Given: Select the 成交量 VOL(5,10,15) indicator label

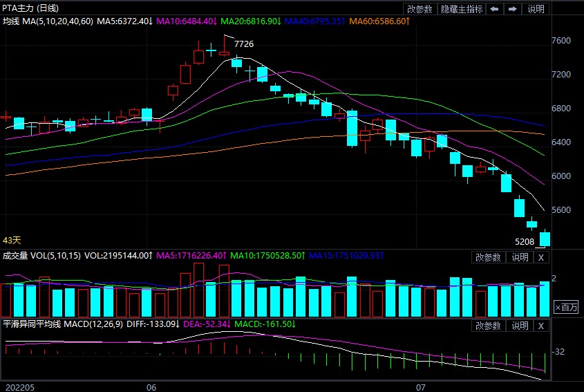Looking at the screenshot, I should (x=41, y=255).
